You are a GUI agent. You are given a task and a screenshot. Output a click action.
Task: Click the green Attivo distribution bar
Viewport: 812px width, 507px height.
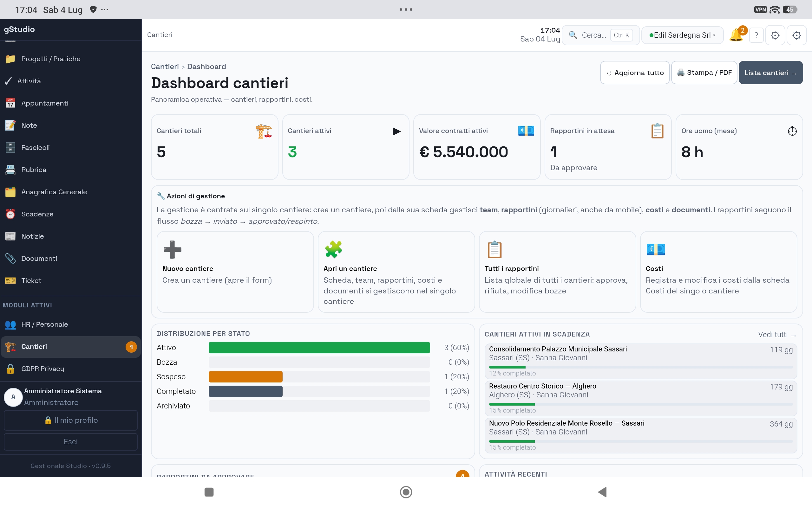coord(319,347)
